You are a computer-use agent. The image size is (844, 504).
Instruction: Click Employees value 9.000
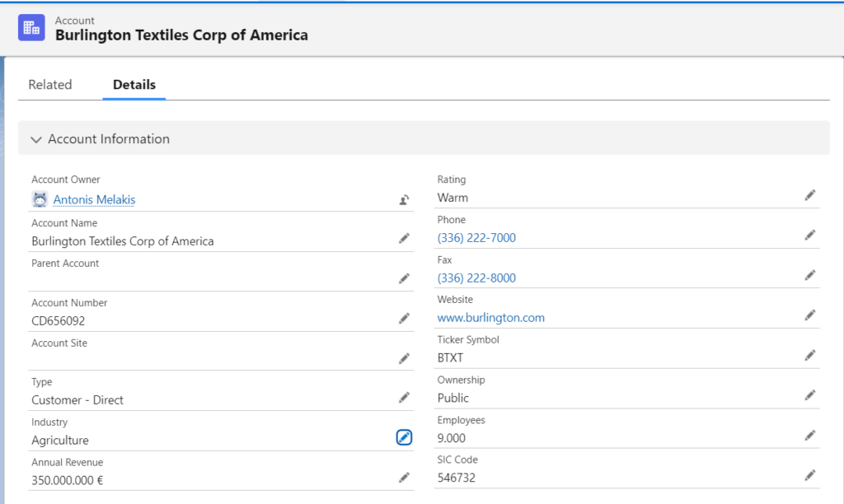click(x=451, y=438)
